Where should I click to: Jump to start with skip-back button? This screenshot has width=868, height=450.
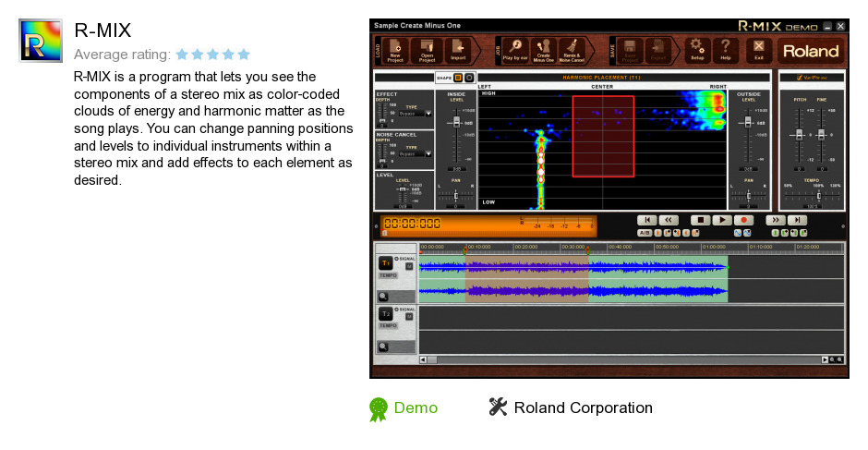[x=647, y=220]
